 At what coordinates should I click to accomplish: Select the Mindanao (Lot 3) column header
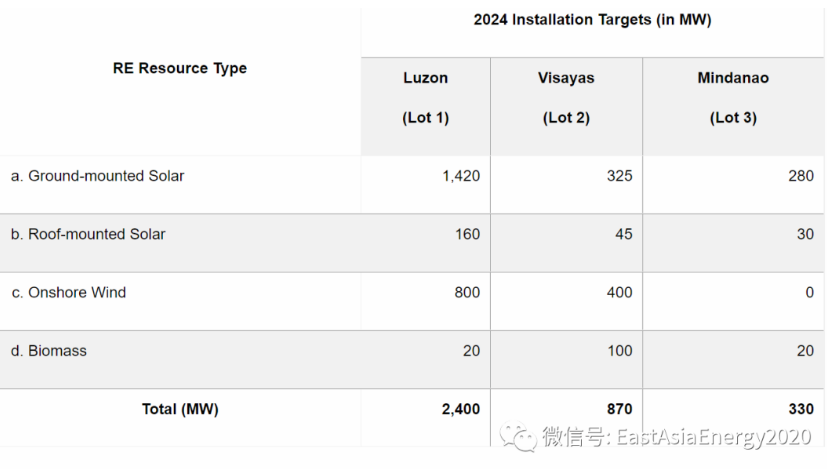click(733, 98)
